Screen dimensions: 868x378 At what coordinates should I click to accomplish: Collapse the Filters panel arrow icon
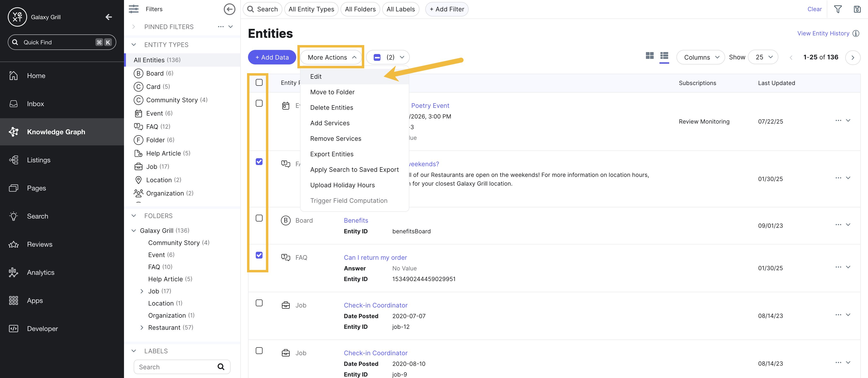coord(229,9)
